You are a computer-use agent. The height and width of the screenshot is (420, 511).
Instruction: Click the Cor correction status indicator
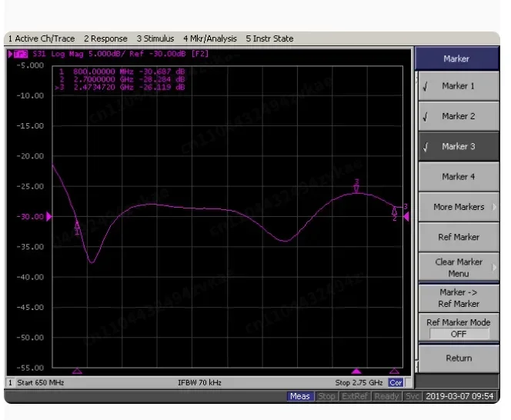point(396,383)
